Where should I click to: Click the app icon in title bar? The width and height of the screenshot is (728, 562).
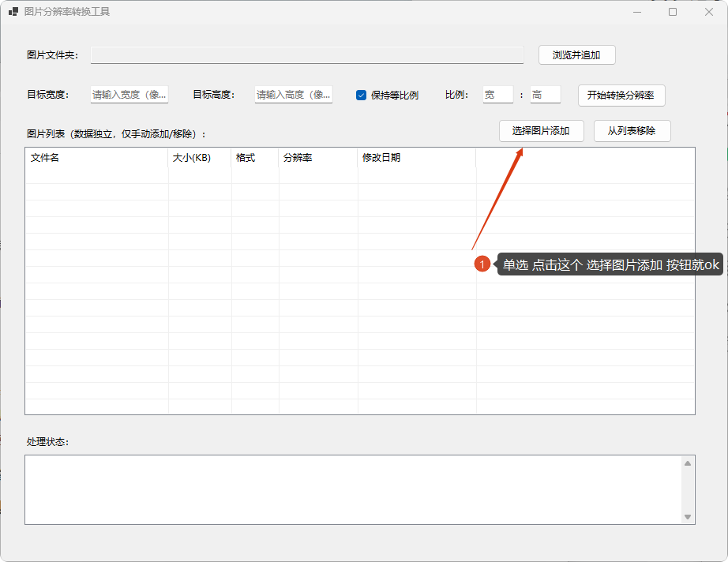pos(13,12)
